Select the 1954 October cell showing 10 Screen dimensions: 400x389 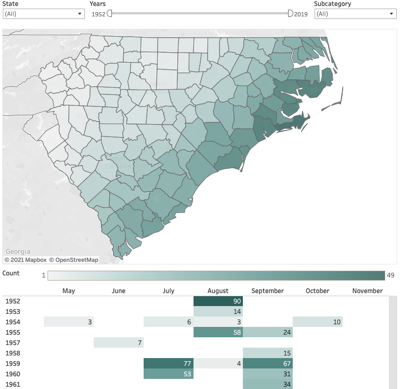[x=317, y=322]
